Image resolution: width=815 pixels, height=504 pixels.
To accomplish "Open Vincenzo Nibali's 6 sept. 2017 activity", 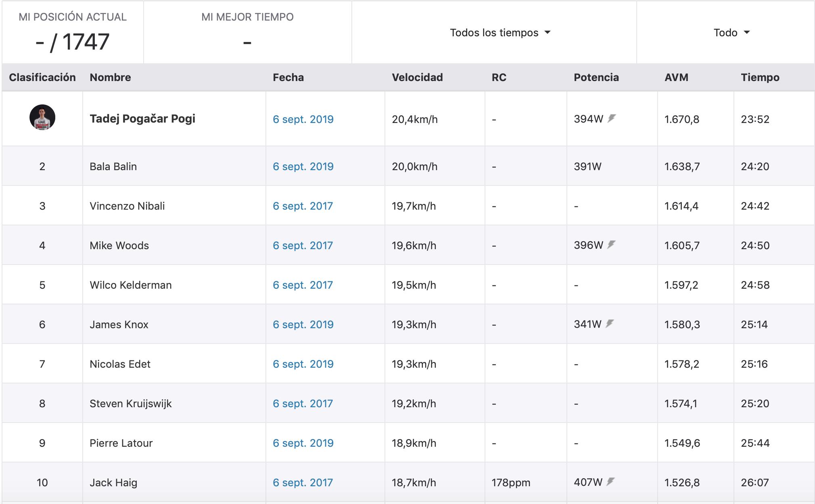I will [x=303, y=206].
